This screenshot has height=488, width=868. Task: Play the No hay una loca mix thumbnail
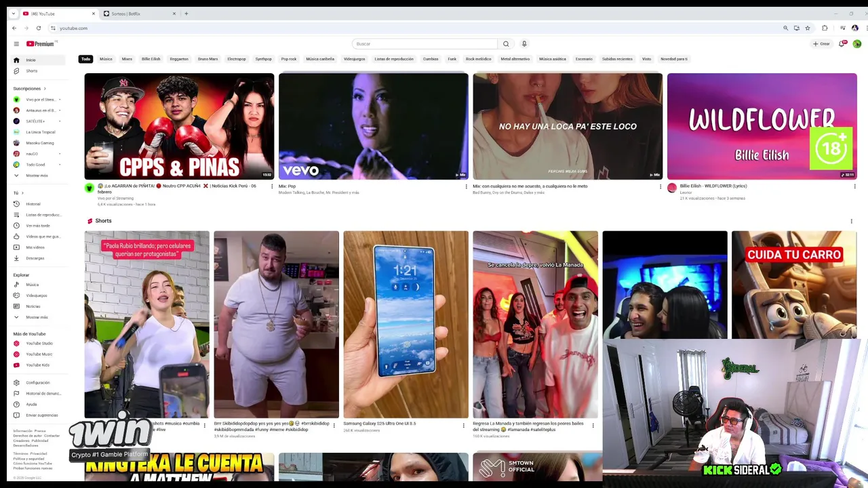point(568,126)
